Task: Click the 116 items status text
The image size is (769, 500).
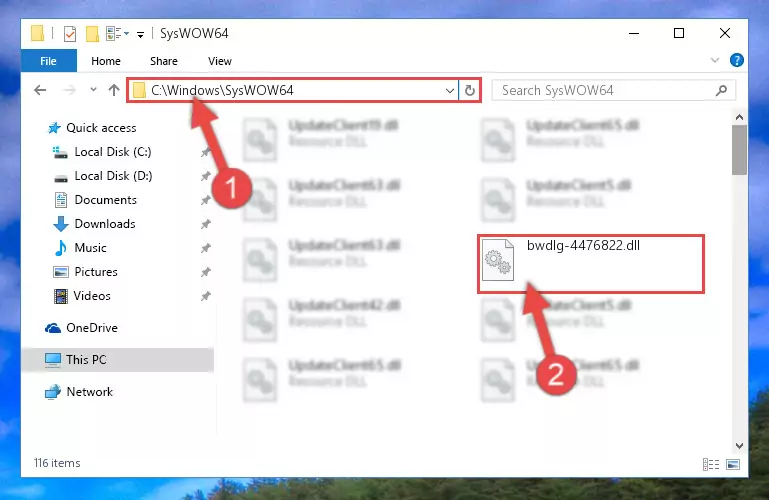Action: (x=57, y=463)
